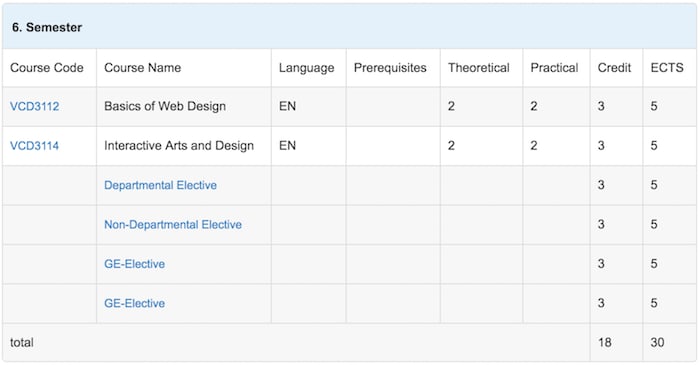Click the Practical column header

(x=554, y=67)
